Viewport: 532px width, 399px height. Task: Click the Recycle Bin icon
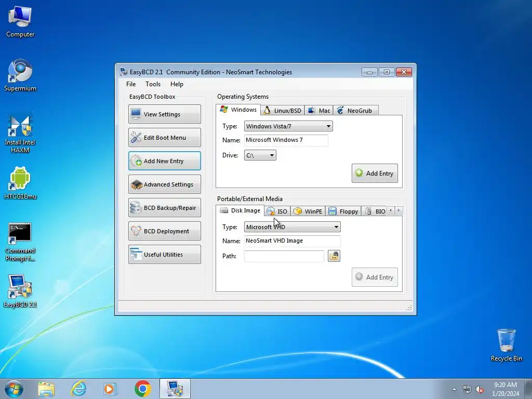click(506, 345)
